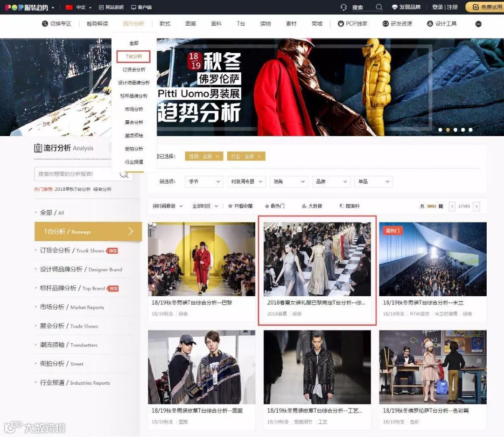Select 街拍分析 / Street sidebar item
This screenshot has height=437, width=504.
(x=62, y=363)
